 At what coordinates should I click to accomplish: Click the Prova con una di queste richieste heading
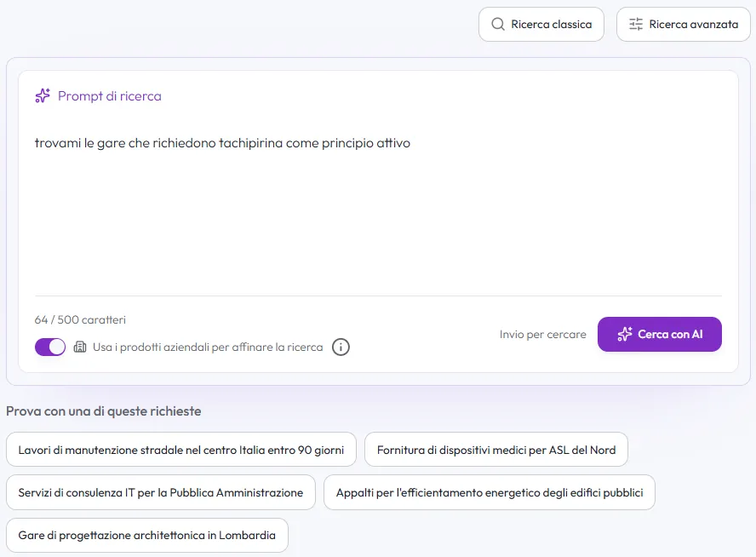pos(104,411)
